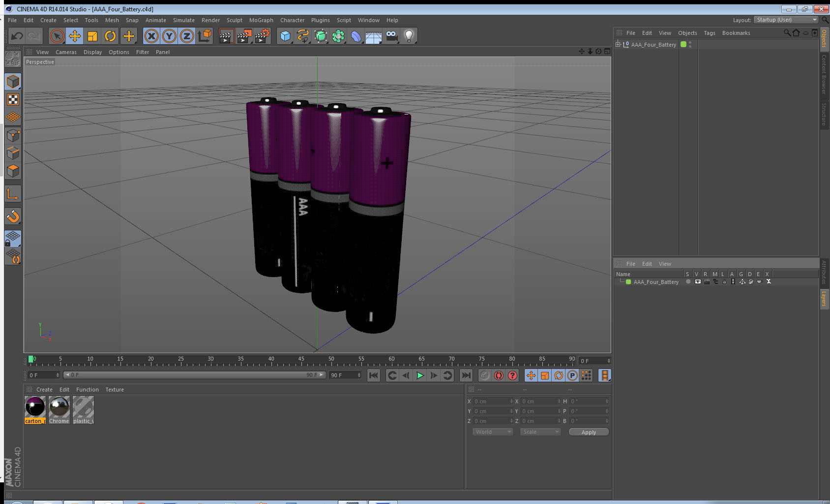Select the Chrome material swatch

pos(59,410)
